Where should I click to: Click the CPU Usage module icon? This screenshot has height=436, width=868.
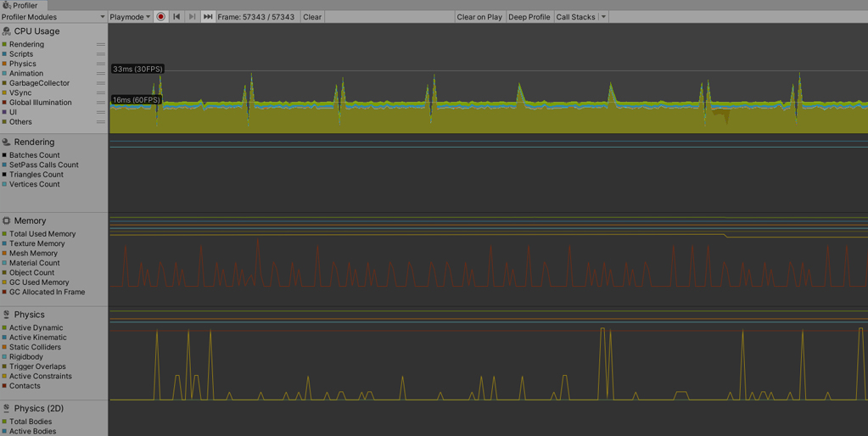[7, 31]
